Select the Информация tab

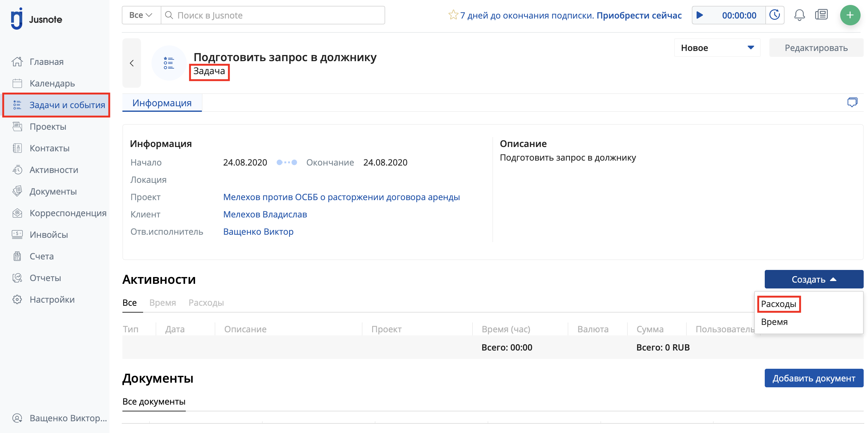pos(162,103)
